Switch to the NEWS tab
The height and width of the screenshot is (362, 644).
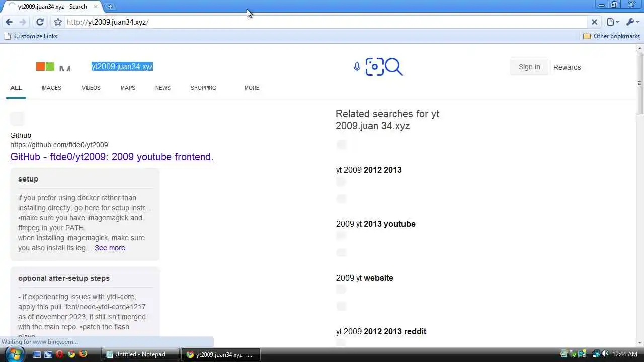coord(163,88)
